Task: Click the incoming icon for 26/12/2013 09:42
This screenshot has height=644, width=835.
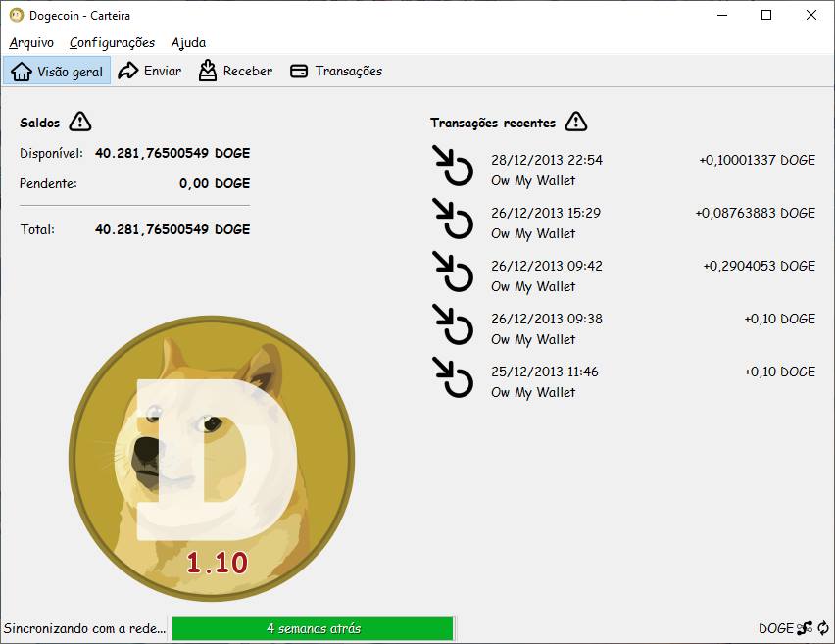Action: pos(453,272)
